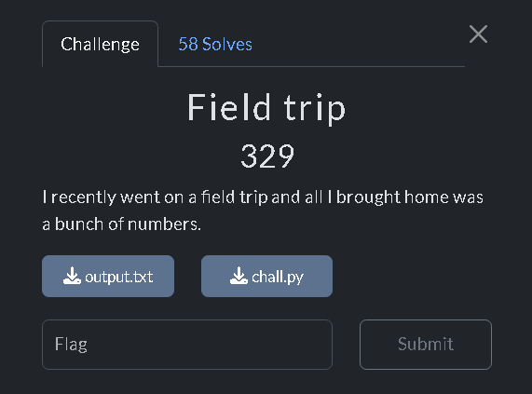Click the 'chall.py' file name label
The image size is (532, 394).
pyautogui.click(x=278, y=277)
